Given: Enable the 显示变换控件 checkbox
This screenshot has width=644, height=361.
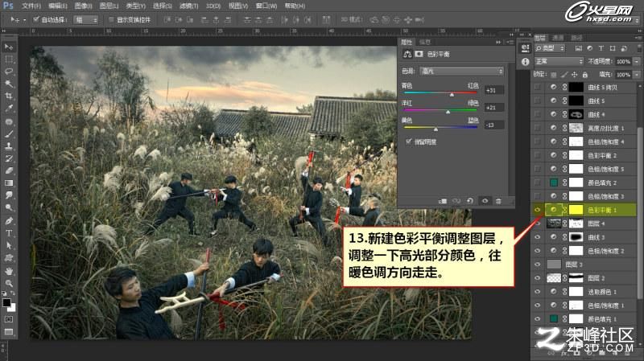Looking at the screenshot, I should coord(111,19).
